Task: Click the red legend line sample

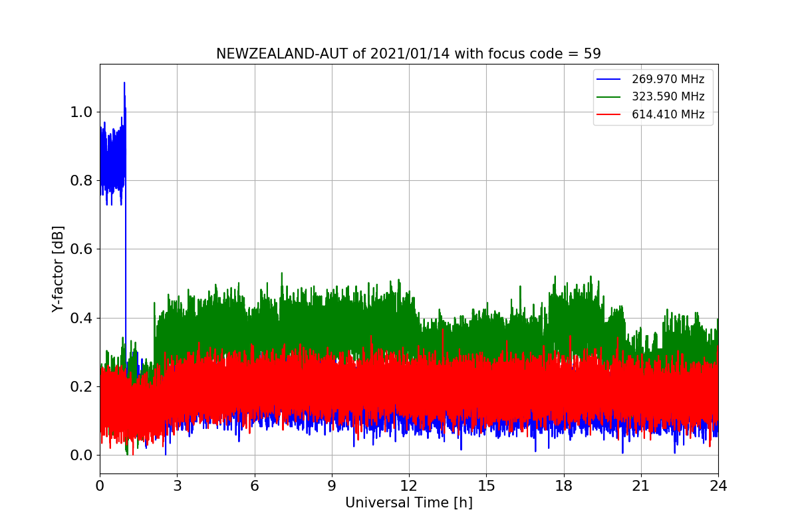Action: (x=608, y=114)
